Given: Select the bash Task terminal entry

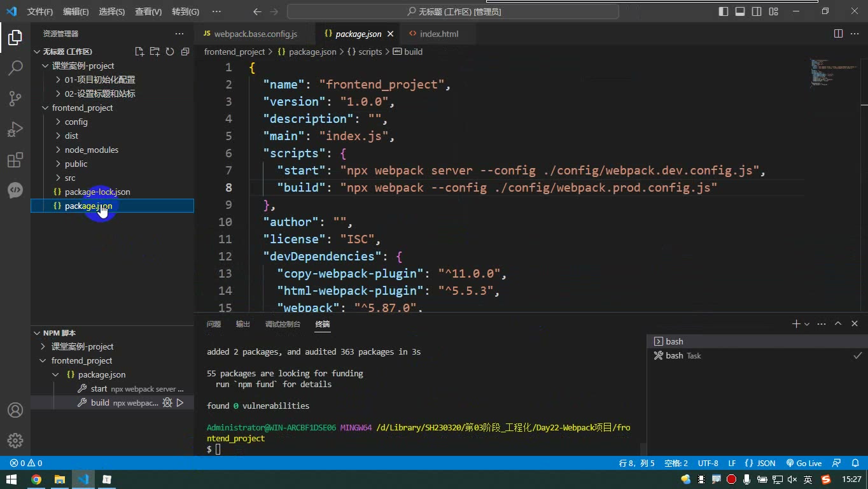Looking at the screenshot, I should click(x=757, y=356).
